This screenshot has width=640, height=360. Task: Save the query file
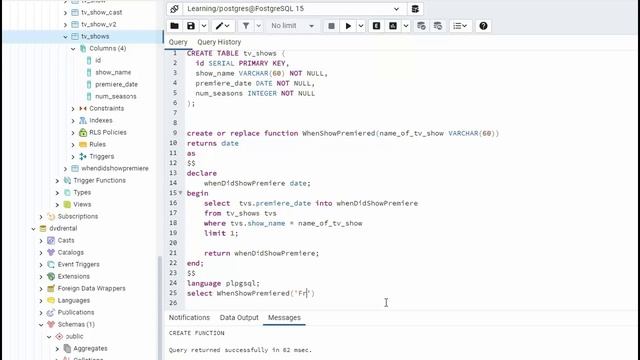pos(191,26)
